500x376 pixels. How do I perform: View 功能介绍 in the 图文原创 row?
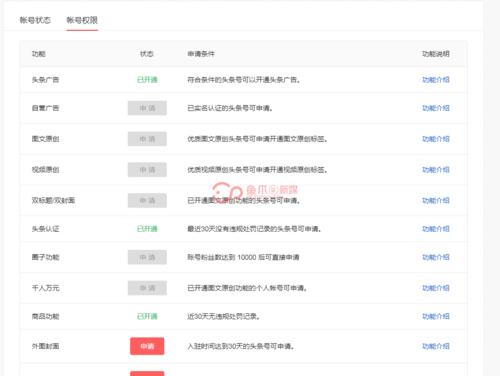click(436, 139)
